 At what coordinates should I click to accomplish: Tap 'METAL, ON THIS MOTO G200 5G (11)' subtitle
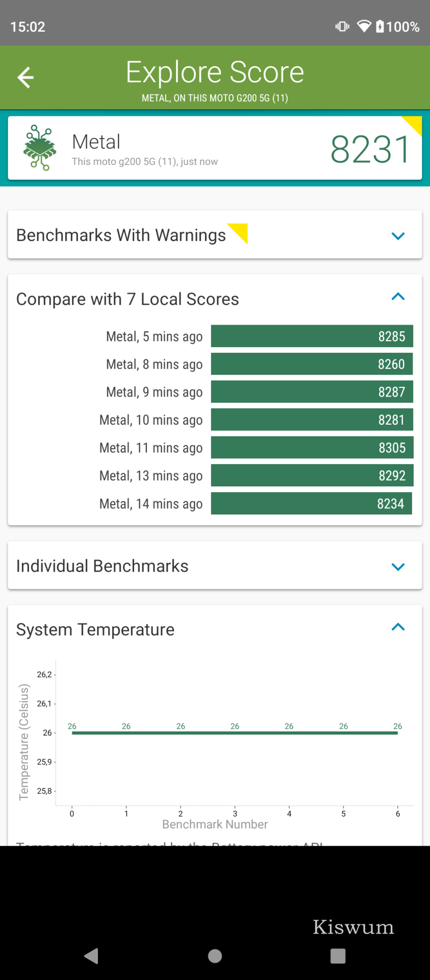215,98
